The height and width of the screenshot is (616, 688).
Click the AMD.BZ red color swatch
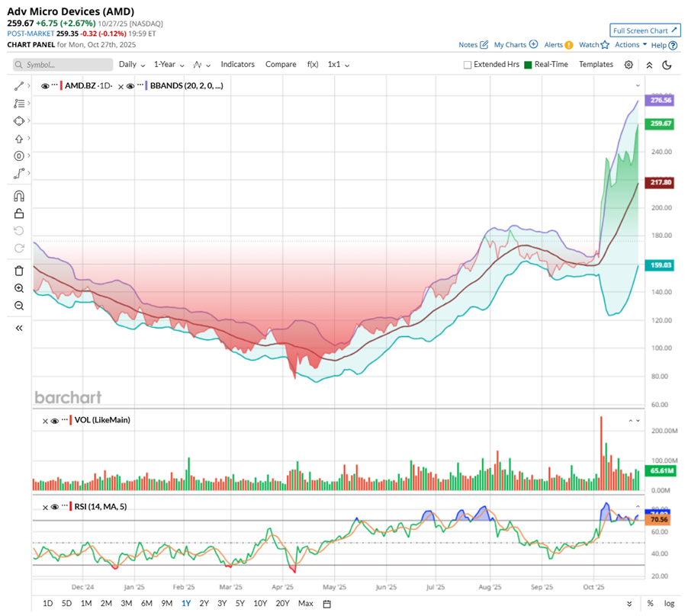click(62, 85)
